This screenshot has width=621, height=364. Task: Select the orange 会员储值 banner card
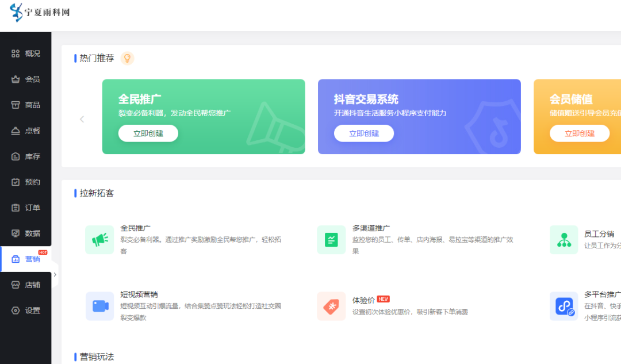[x=577, y=117]
